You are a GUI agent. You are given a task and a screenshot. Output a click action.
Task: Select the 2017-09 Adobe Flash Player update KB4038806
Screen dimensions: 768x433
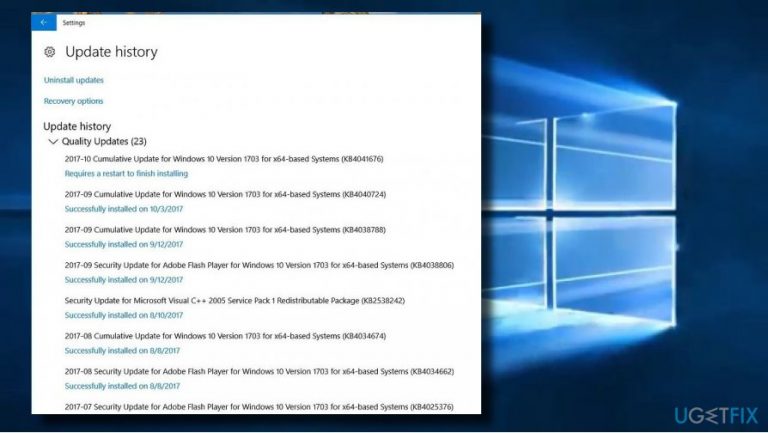pos(259,265)
